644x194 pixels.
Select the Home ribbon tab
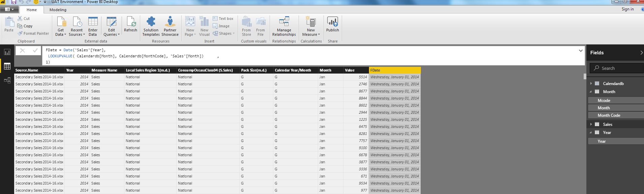tap(32, 10)
